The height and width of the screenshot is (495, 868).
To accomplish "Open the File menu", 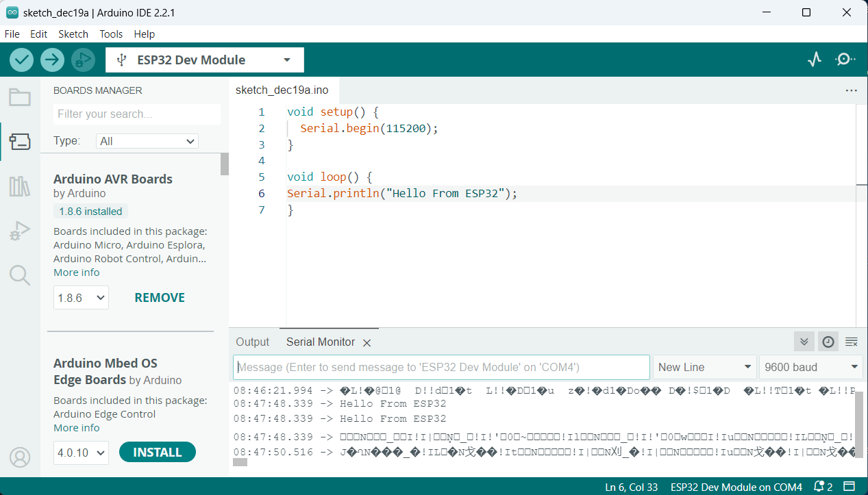I will click(12, 34).
